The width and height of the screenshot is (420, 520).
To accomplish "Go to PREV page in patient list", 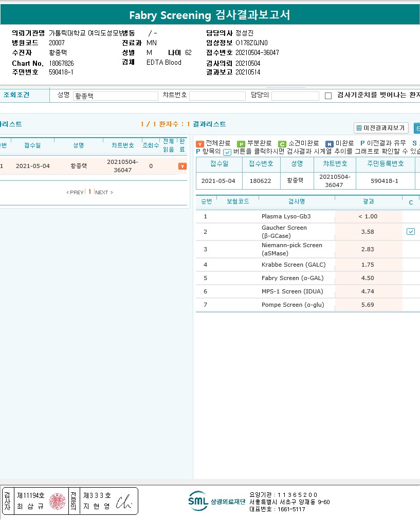I will coord(75,193).
